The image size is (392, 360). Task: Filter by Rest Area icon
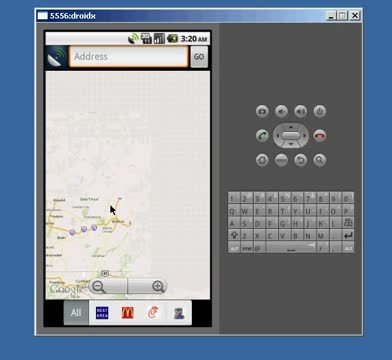pyautogui.click(x=102, y=313)
